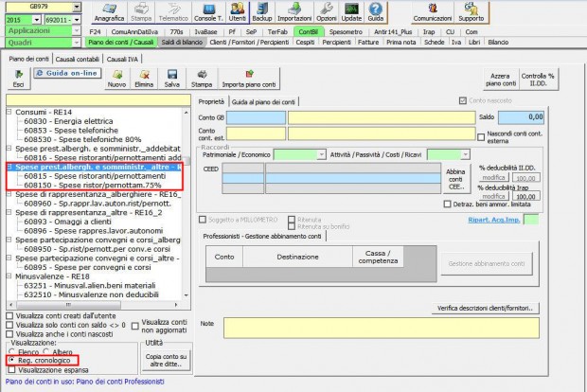Screen dimensions: 587x392
Task: Click the Esci exit icon
Action: click(x=18, y=79)
